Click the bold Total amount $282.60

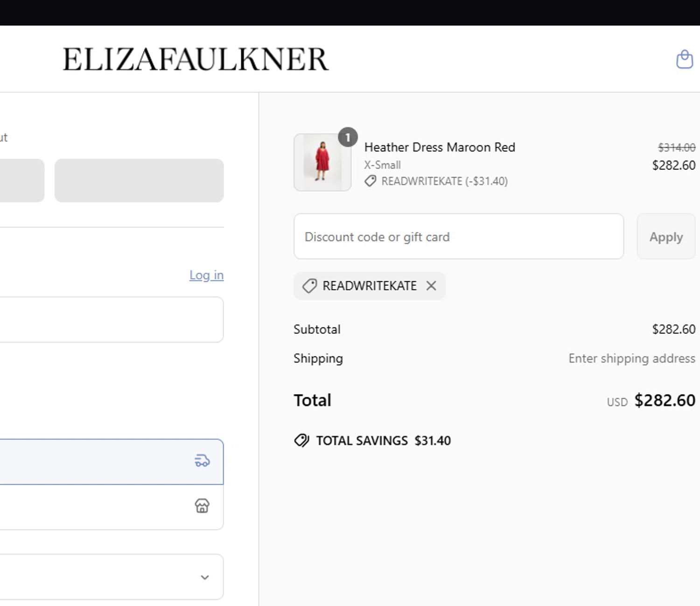point(665,400)
